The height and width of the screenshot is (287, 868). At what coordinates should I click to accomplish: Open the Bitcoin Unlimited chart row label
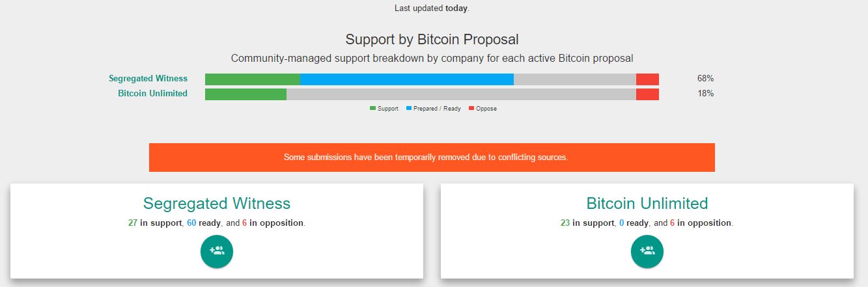pyautogui.click(x=152, y=94)
